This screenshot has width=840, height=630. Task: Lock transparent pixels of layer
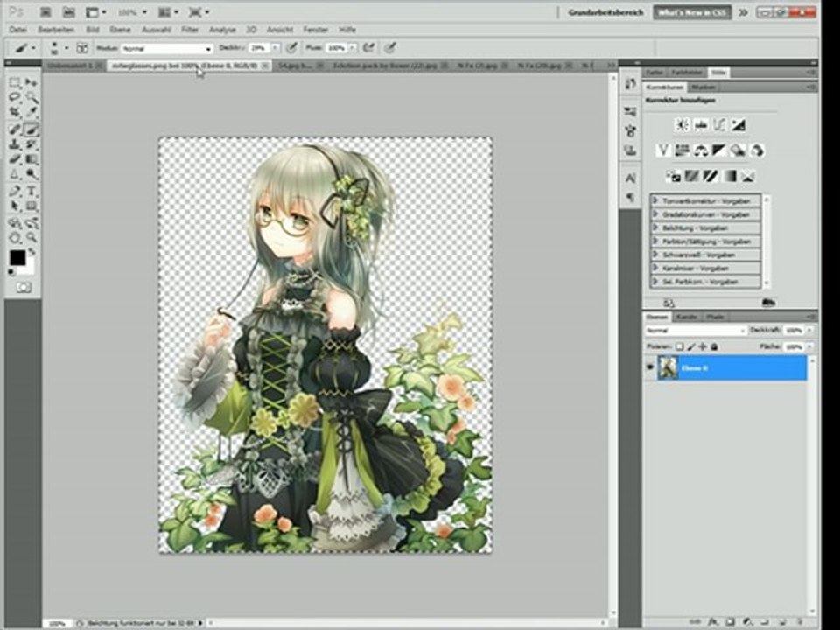pyautogui.click(x=679, y=346)
